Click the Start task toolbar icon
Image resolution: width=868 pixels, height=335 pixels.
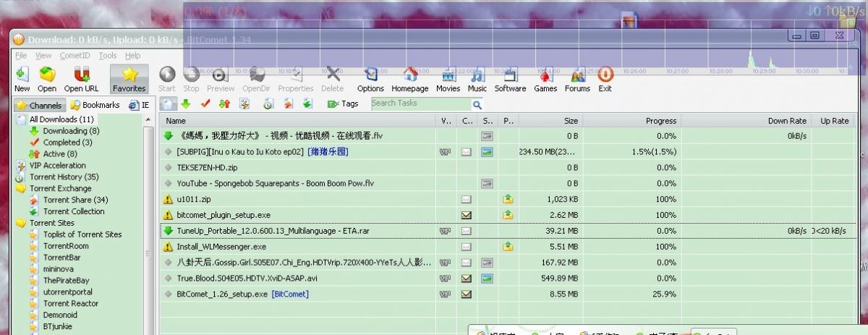[167, 79]
